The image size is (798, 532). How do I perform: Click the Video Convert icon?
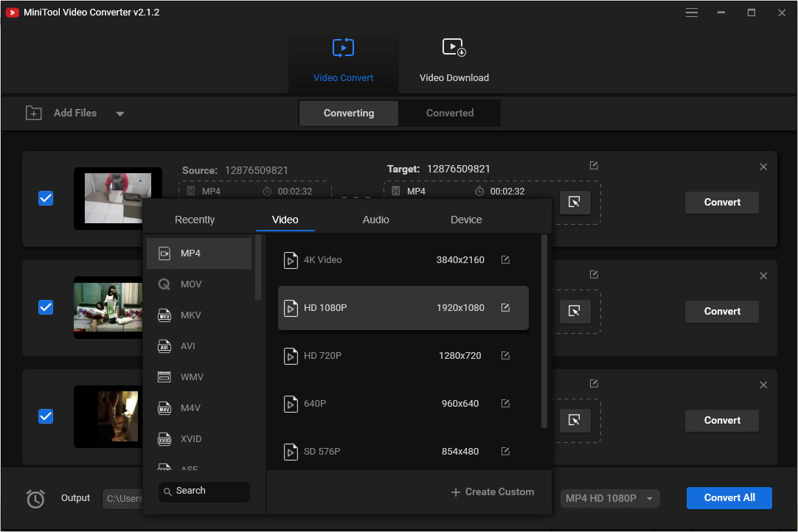tap(343, 49)
